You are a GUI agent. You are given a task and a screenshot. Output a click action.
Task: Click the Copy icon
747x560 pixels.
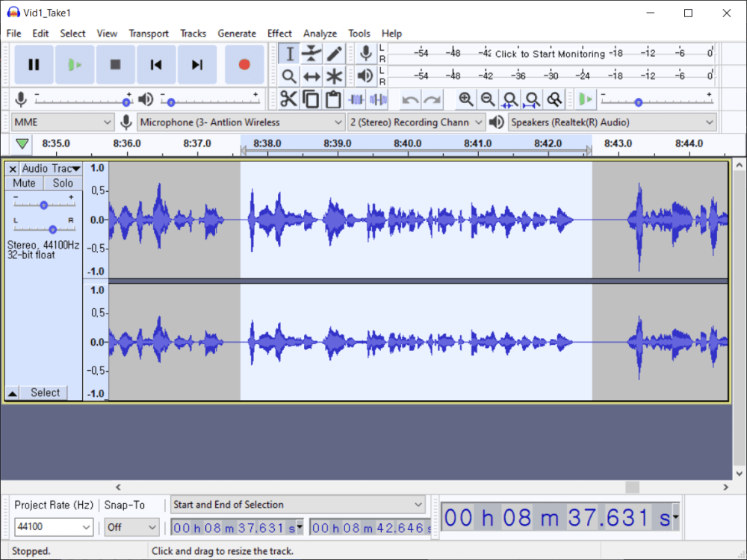[x=311, y=99]
